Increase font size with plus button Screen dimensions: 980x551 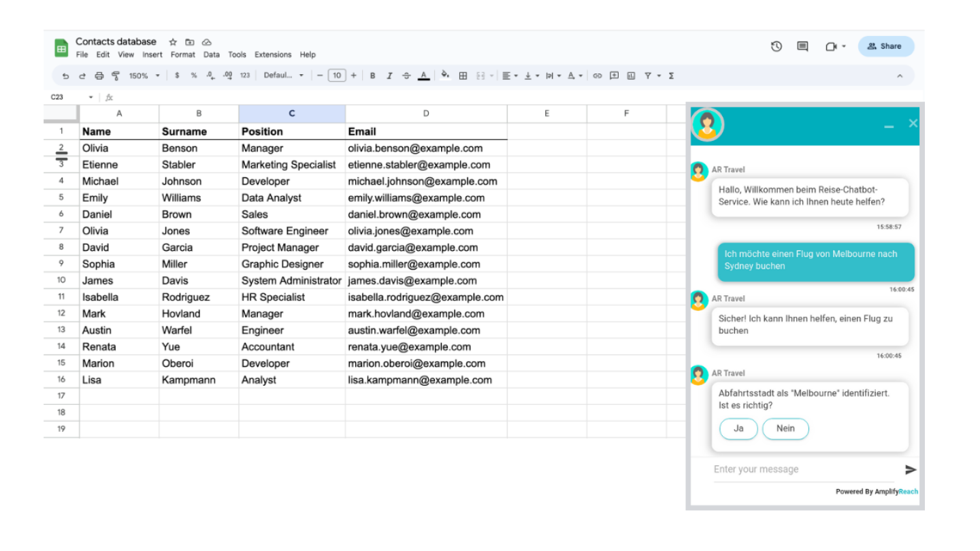click(353, 76)
